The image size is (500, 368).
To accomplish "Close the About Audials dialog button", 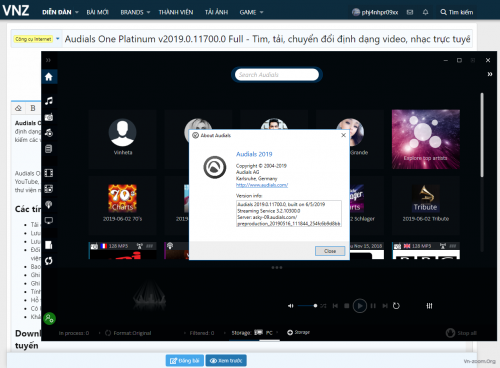I will 330,251.
